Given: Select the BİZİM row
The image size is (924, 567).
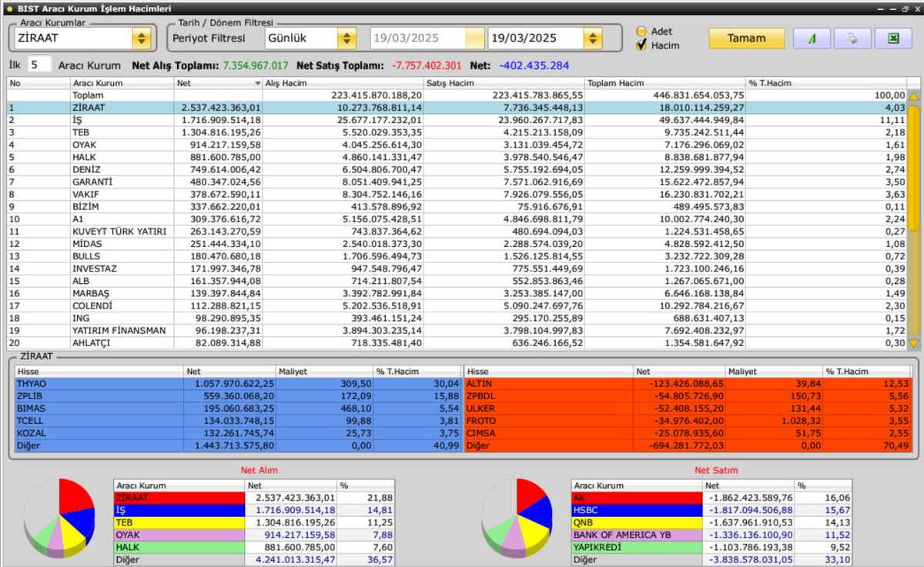Looking at the screenshot, I should click(457, 206).
